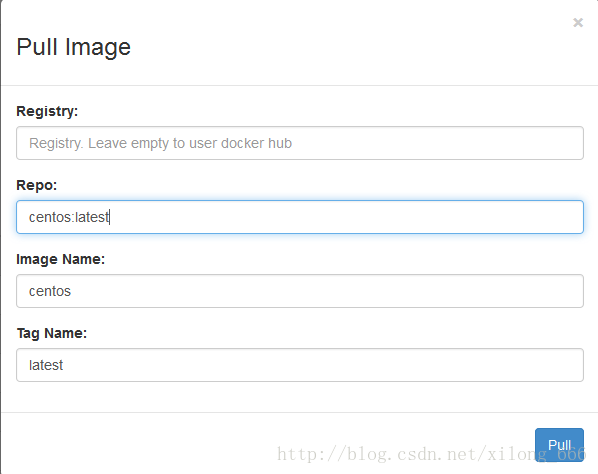Image resolution: width=598 pixels, height=474 pixels.
Task: Focus the Tag Name field
Action: 300,365
